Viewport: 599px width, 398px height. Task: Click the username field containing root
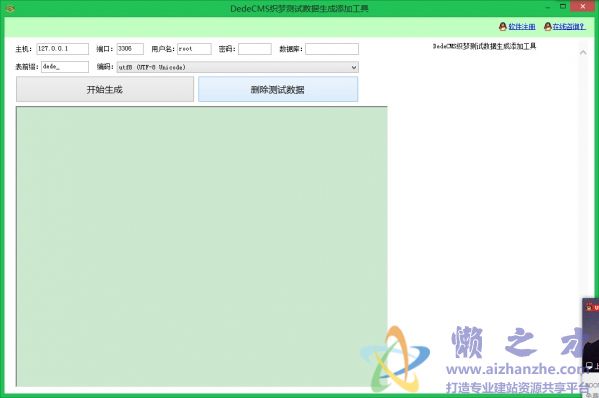tap(194, 49)
